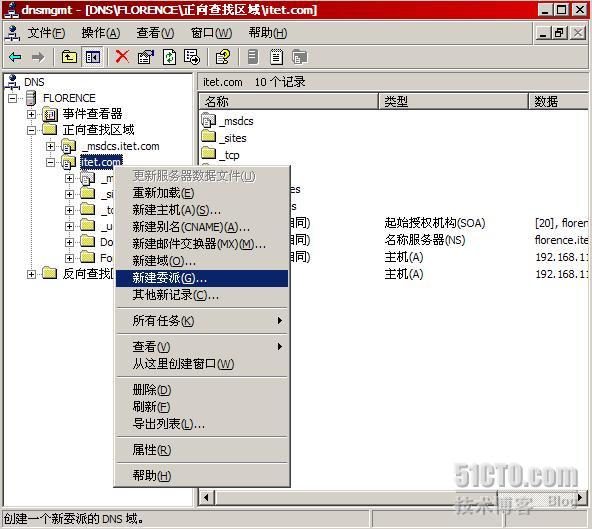Select the _msdcs.itet.com tree item
This screenshot has width=592, height=529.
click(121, 147)
